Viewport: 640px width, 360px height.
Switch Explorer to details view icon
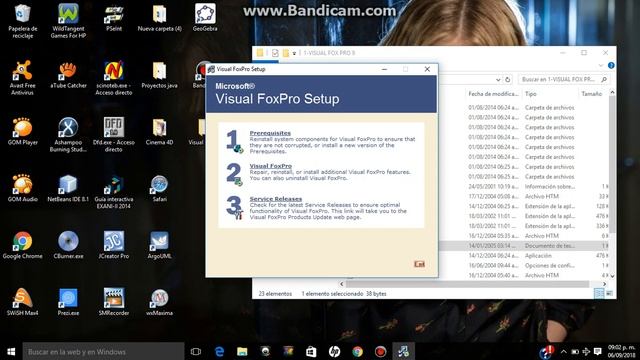[599, 293]
